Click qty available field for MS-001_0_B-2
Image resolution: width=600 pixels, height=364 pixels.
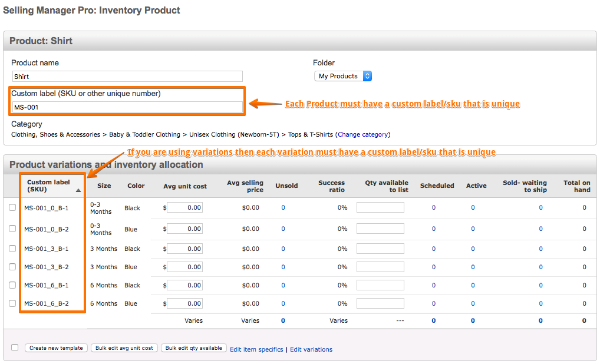(x=380, y=229)
